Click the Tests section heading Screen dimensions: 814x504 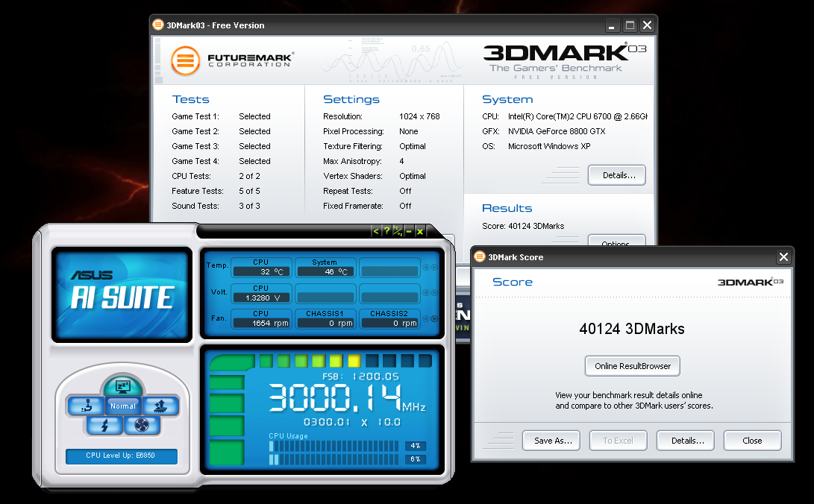(190, 100)
